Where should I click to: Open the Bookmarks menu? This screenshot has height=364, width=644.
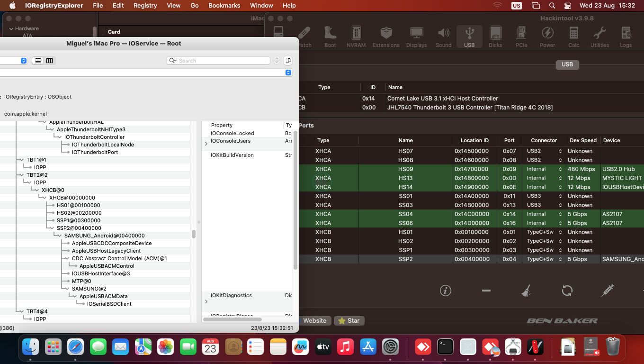(224, 6)
